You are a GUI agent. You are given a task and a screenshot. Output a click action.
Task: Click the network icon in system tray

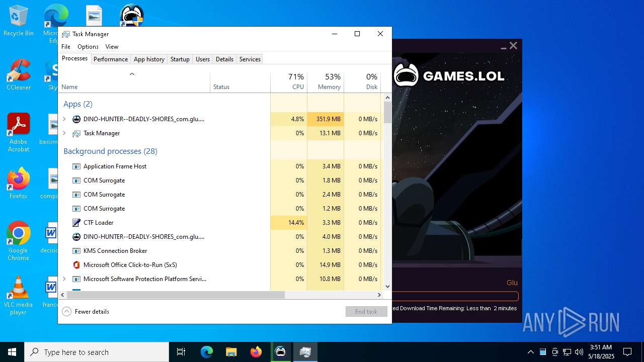tap(567, 352)
